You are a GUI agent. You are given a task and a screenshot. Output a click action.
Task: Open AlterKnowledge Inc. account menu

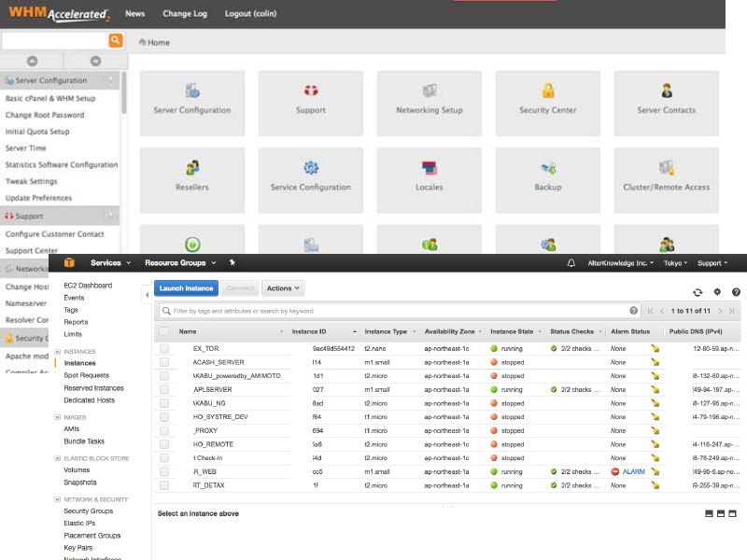(620, 263)
